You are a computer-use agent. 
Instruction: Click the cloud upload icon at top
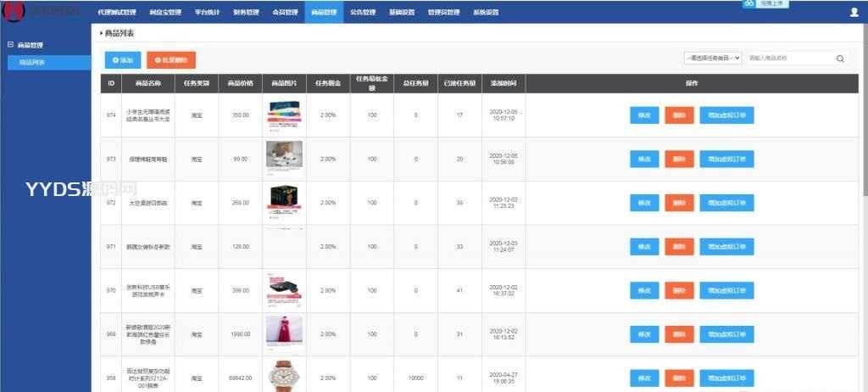click(x=749, y=3)
